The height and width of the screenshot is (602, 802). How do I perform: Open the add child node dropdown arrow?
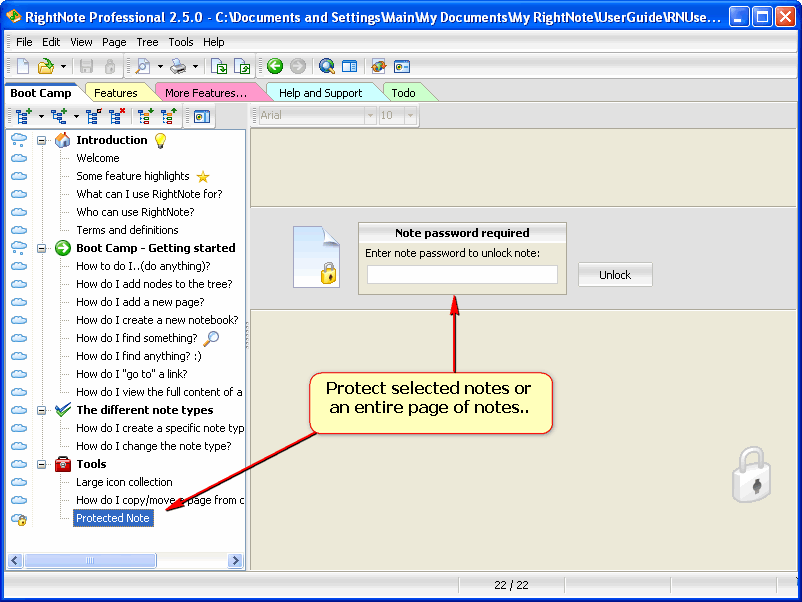coord(76,117)
